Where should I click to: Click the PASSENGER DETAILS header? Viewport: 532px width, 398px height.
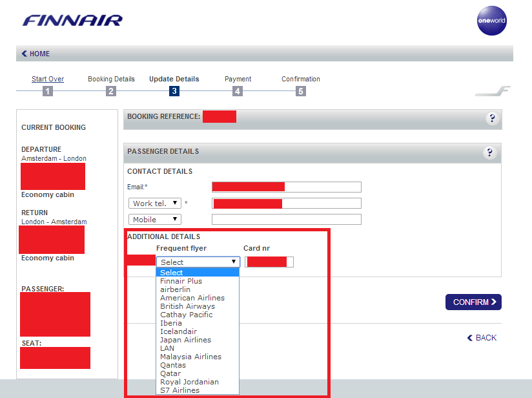163,151
